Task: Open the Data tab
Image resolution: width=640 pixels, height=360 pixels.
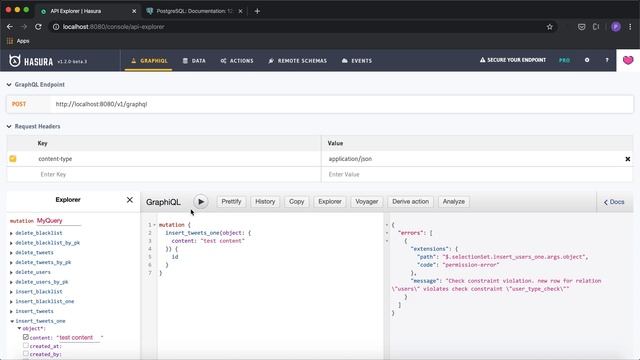Action: tap(194, 60)
